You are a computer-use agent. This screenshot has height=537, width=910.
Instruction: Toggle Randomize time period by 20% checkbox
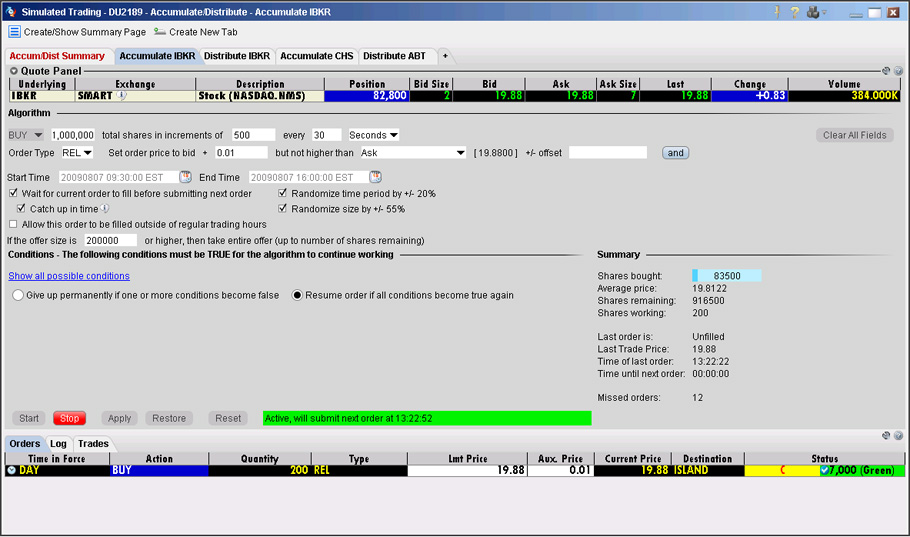click(283, 193)
